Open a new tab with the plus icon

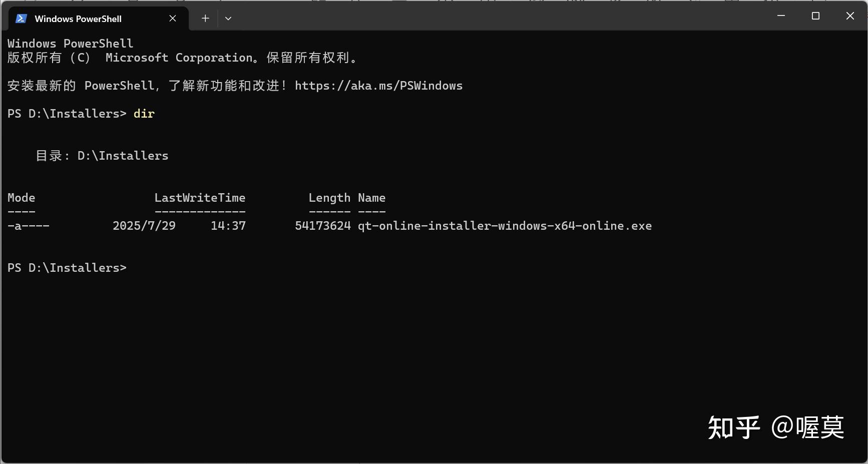point(205,18)
